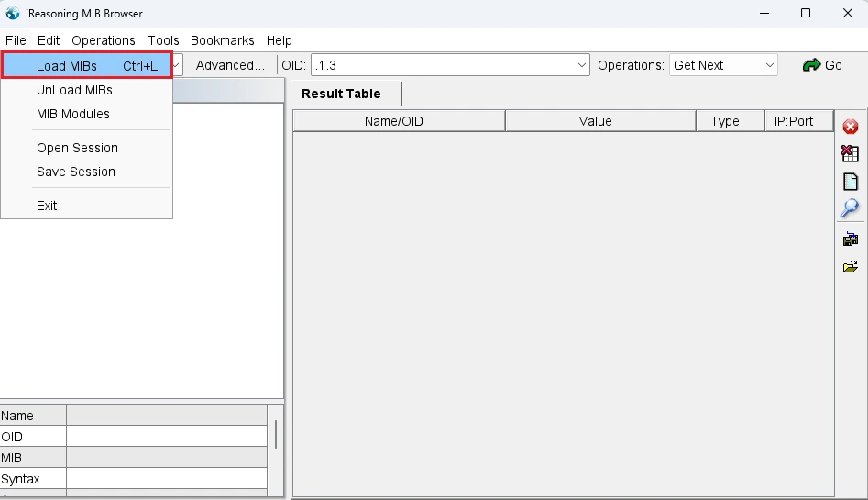Click the iReasoning globe icon in title bar
This screenshot has width=868, height=500.
pos(12,14)
